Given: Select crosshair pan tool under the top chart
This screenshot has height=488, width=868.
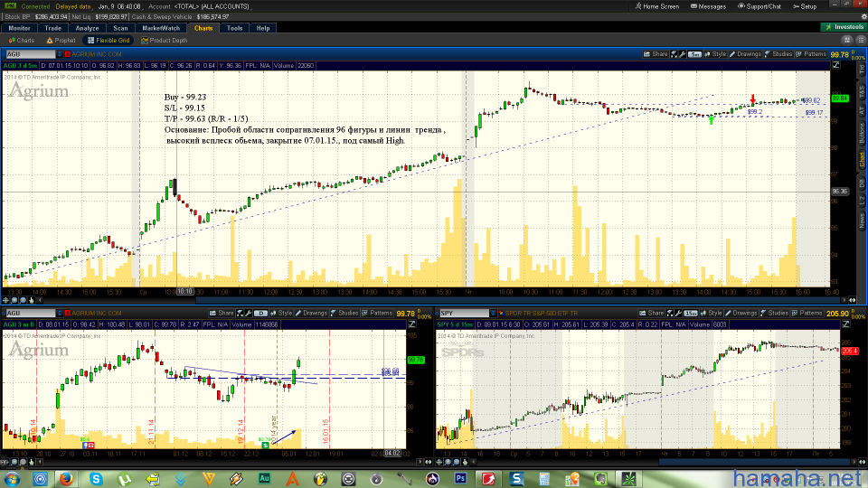Looking at the screenshot, I should click(x=5, y=300).
